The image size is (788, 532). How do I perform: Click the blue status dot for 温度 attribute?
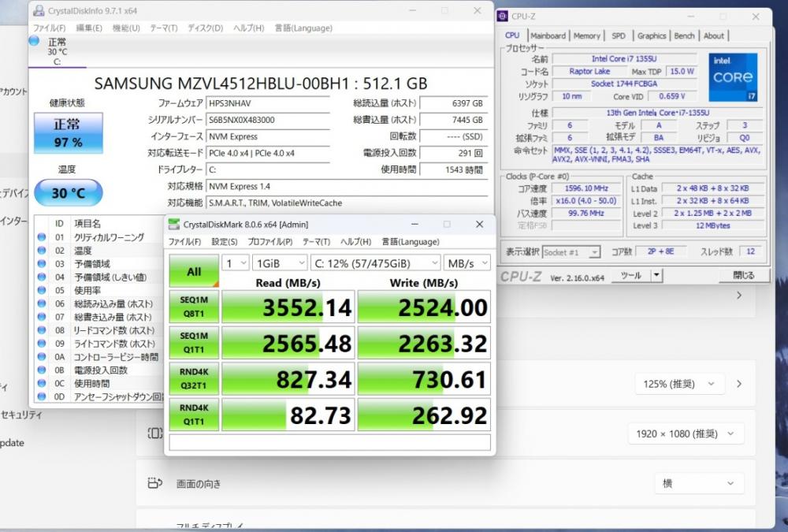[42, 251]
